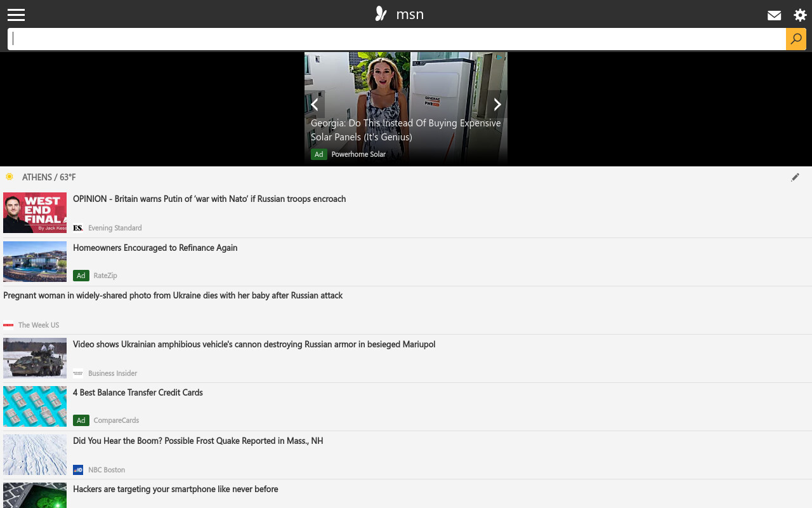Edit weather location with pencil icon
The height and width of the screenshot is (508, 812).
[796, 177]
